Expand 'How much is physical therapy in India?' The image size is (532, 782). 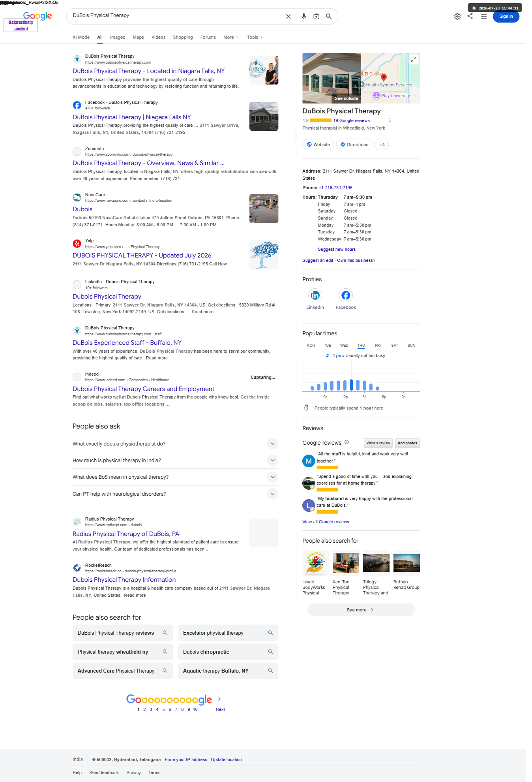coord(175,460)
